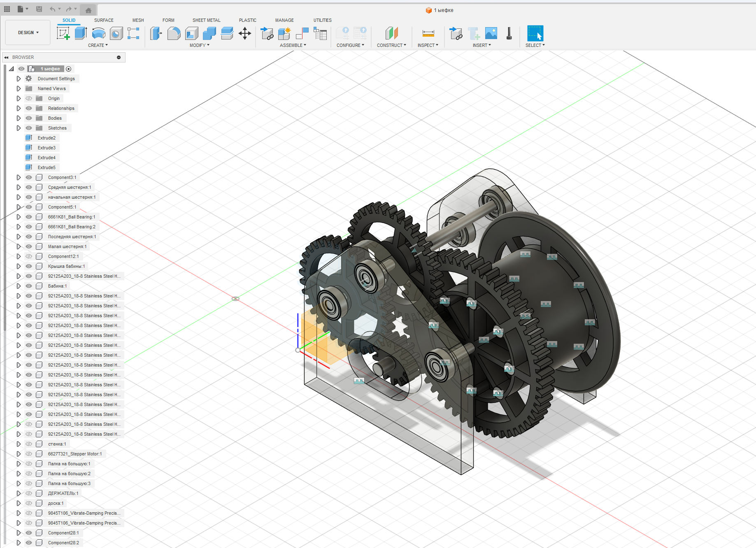Select the Create Sketch tool
The image size is (756, 548).
[63, 33]
